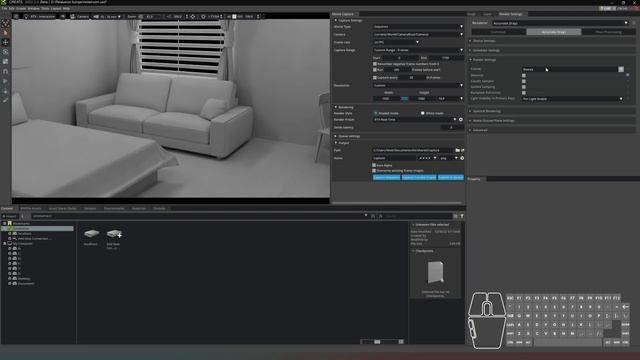
Task: Select the Rotate tool in left toolbar
Action: [5, 52]
